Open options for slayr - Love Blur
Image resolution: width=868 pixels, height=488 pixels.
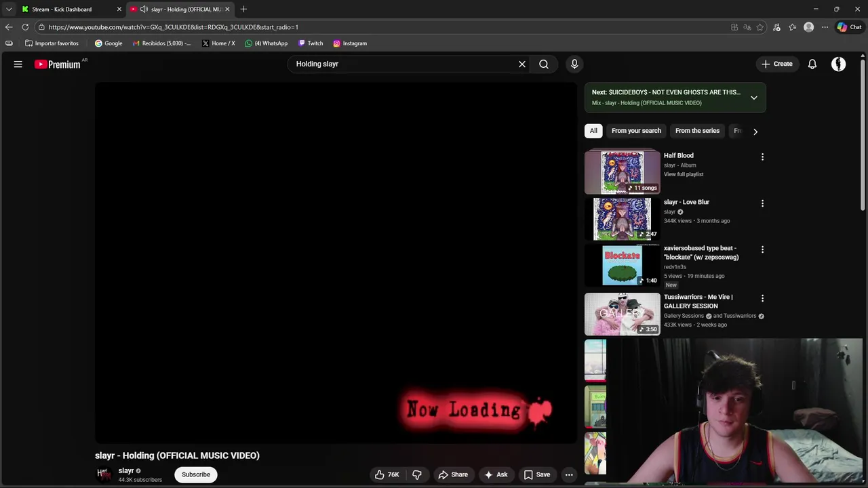[x=762, y=203]
